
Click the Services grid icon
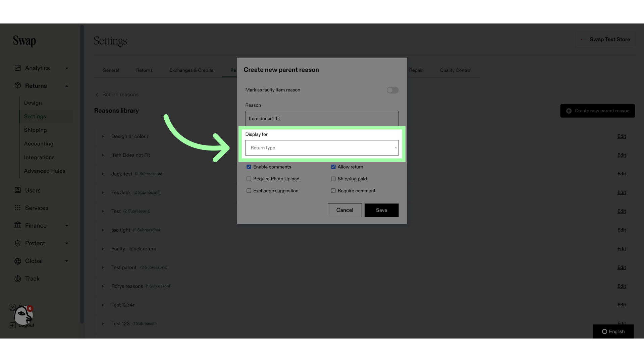click(18, 208)
